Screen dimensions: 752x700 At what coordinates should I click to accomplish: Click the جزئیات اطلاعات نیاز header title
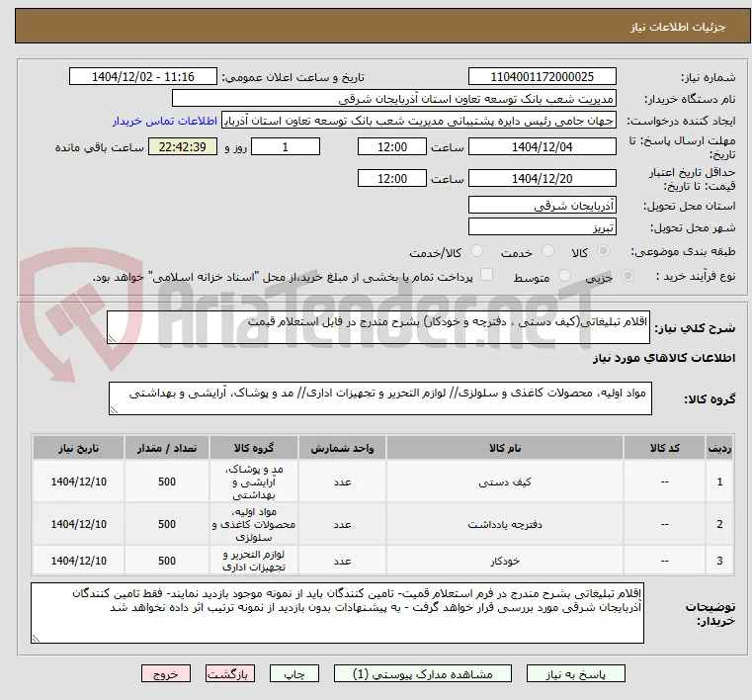click(x=678, y=27)
